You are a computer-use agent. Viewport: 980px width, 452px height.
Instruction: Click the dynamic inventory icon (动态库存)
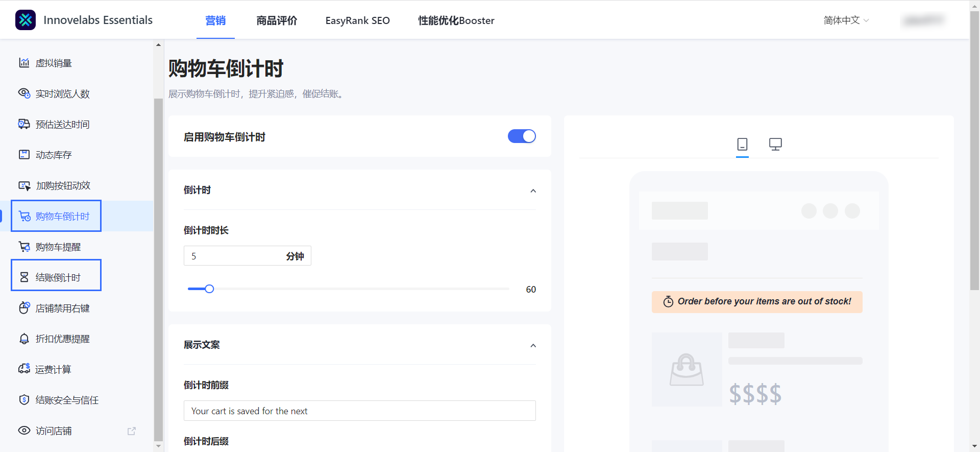[x=24, y=155]
